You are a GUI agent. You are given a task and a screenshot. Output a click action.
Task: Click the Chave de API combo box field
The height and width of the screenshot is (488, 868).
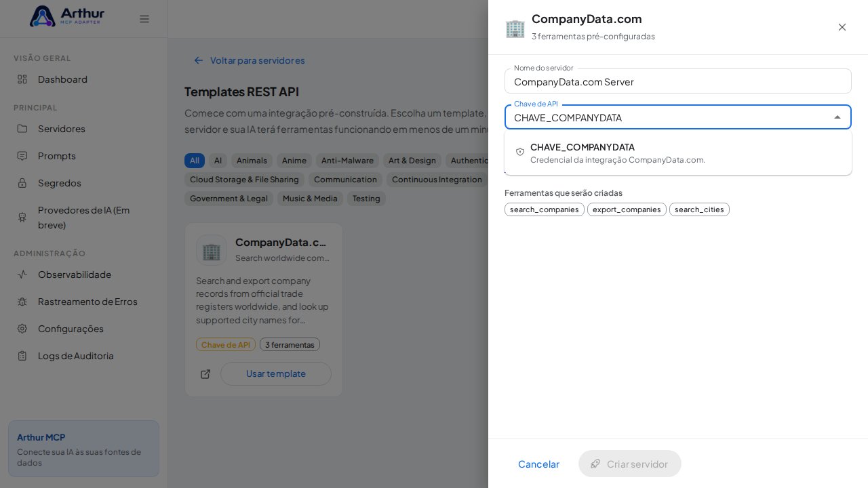tap(678, 117)
